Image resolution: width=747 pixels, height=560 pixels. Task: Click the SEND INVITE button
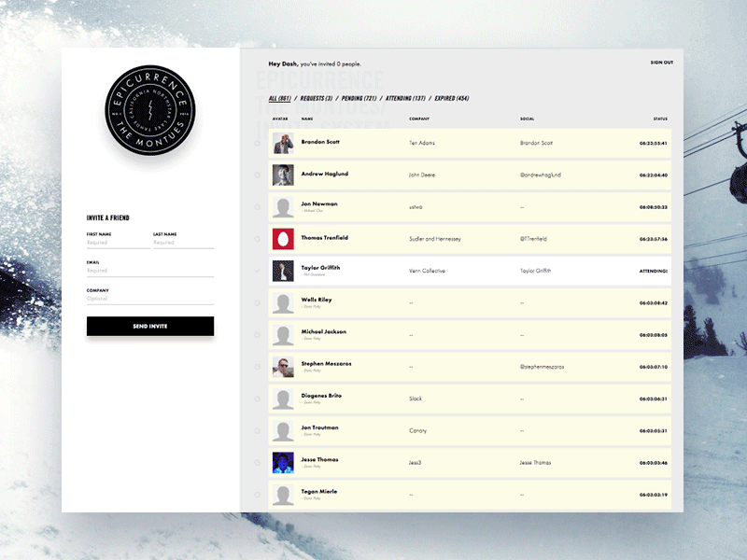(149, 326)
